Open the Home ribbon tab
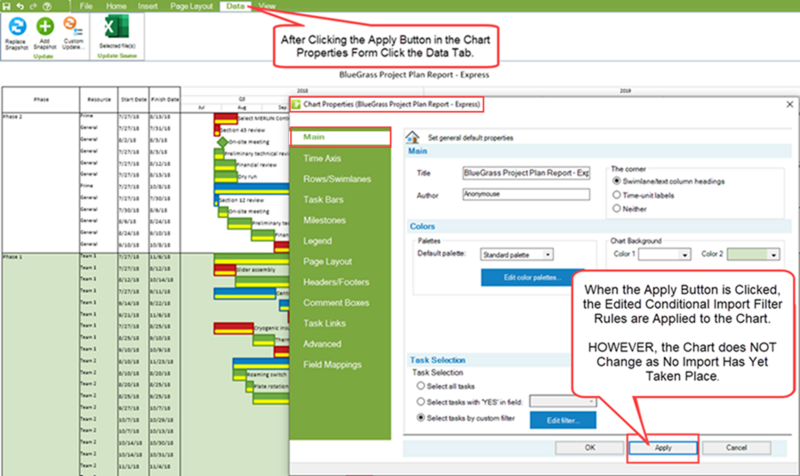Screen dimensions: 800x476 pyautogui.click(x=116, y=6)
